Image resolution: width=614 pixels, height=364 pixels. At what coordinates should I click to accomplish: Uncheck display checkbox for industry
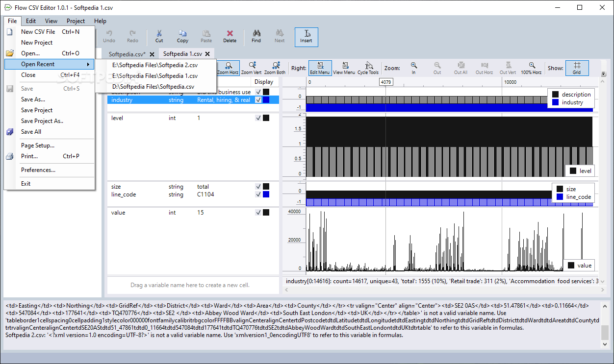pyautogui.click(x=258, y=100)
